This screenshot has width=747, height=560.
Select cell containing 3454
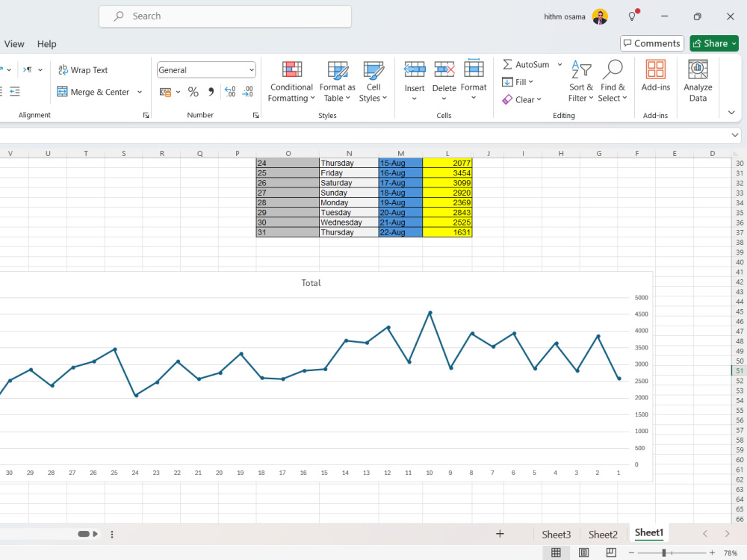click(447, 173)
